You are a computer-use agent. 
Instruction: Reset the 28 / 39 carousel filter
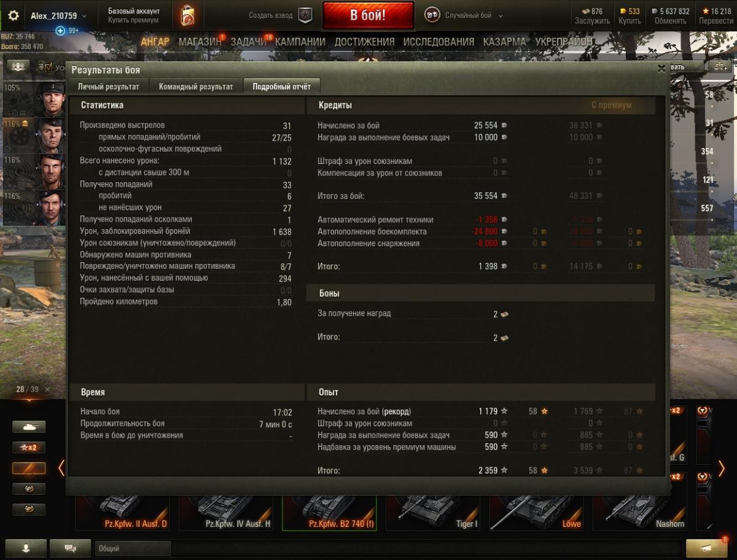[48, 389]
